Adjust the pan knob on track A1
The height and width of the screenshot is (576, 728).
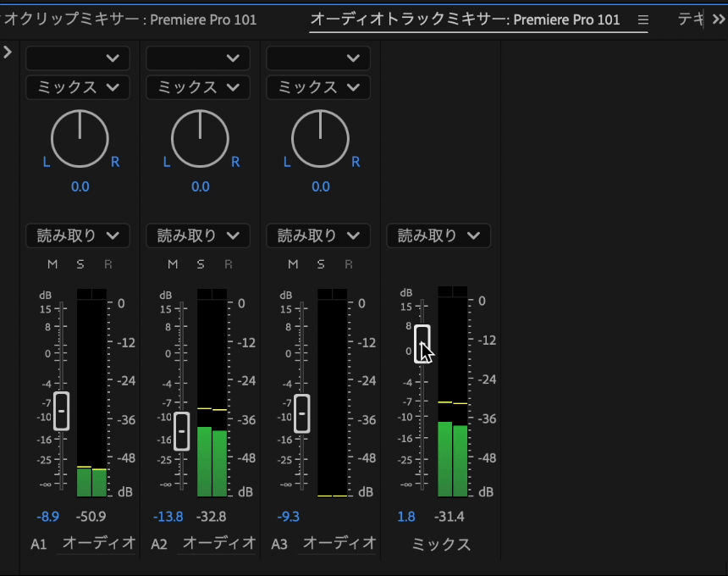point(79,138)
